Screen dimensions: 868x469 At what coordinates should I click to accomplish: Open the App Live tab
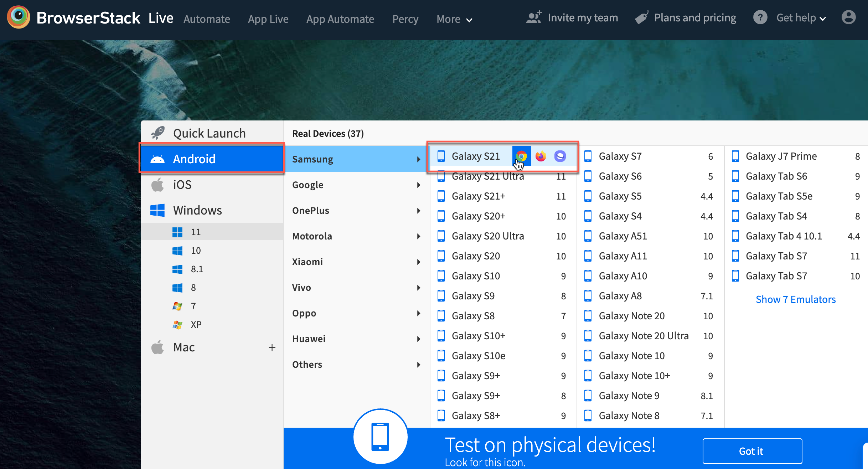click(268, 19)
